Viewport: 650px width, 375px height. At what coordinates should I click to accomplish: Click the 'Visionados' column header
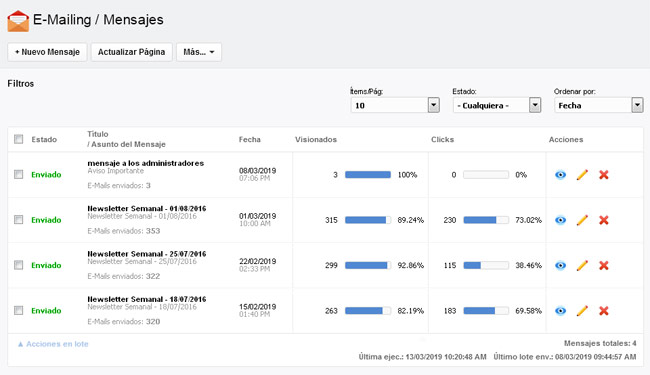(316, 140)
